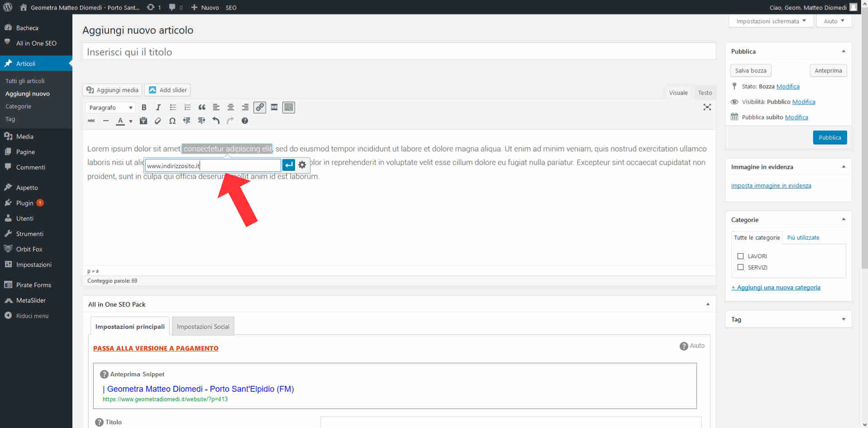This screenshot has height=428, width=868.
Task: Open special character omega icon
Action: (172, 121)
